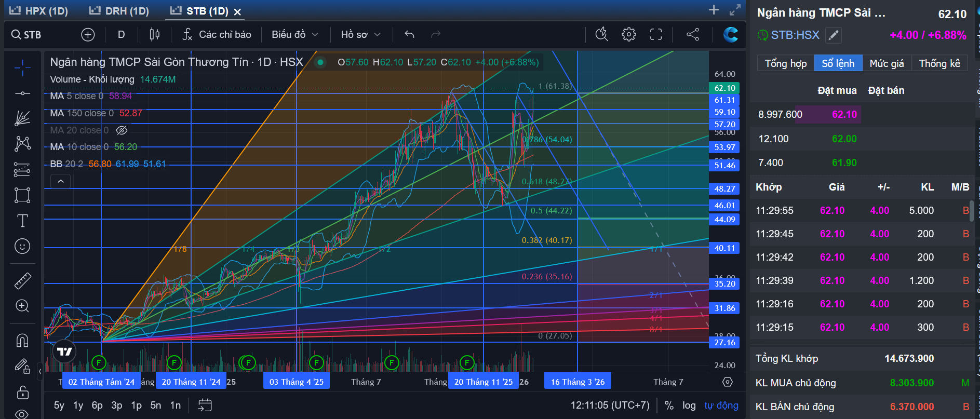This screenshot has height=419, width=980.
Task: Toggle the 'tự động' auto scale
Action: tap(721, 406)
